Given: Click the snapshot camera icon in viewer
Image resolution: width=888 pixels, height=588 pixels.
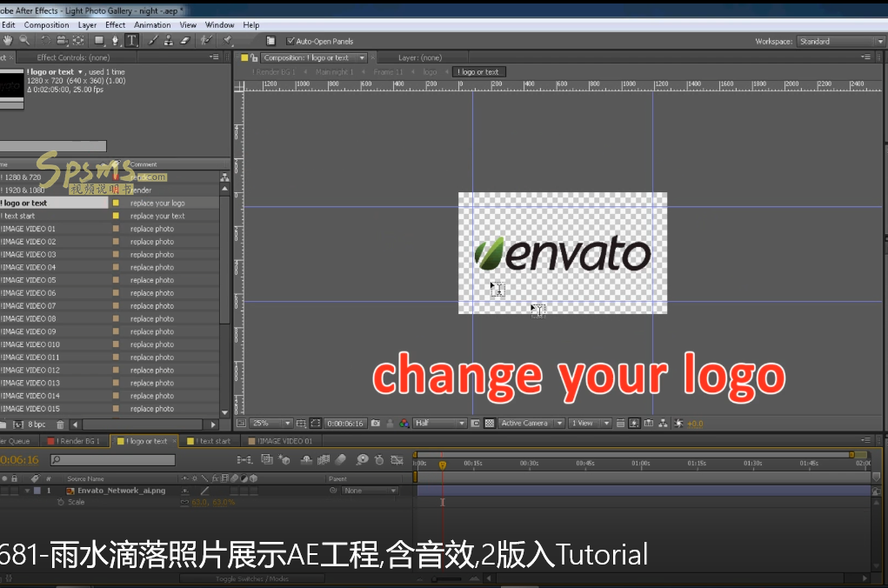Looking at the screenshot, I should (376, 423).
